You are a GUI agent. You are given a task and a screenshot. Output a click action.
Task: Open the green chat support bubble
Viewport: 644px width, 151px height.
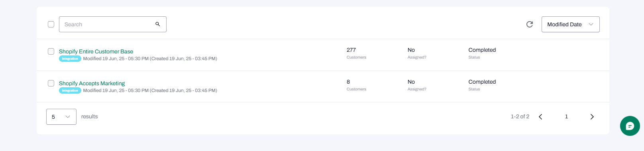coord(630,126)
